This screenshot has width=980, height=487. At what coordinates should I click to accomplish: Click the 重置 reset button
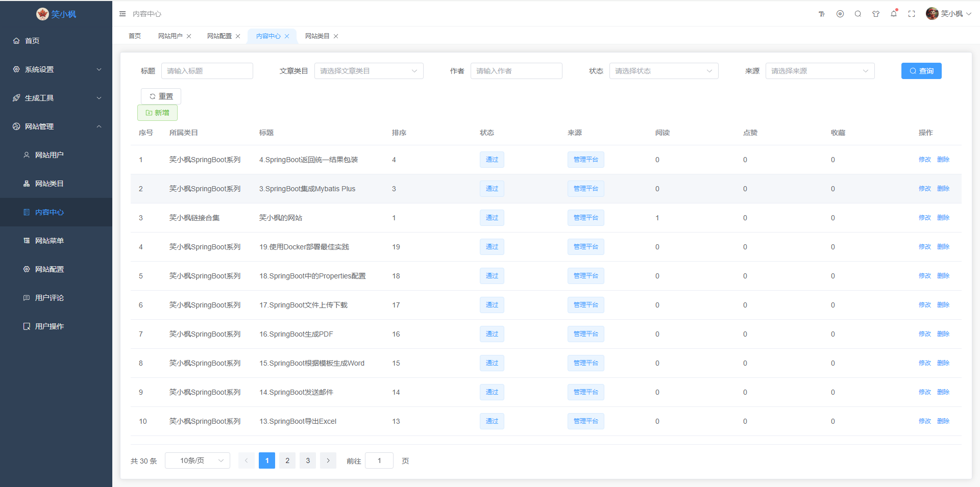pyautogui.click(x=161, y=96)
